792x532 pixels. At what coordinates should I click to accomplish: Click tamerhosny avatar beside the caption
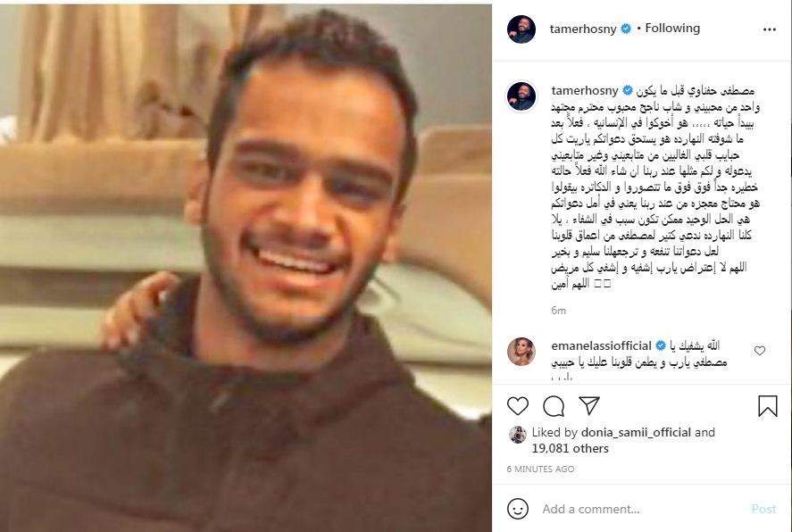coord(521,96)
